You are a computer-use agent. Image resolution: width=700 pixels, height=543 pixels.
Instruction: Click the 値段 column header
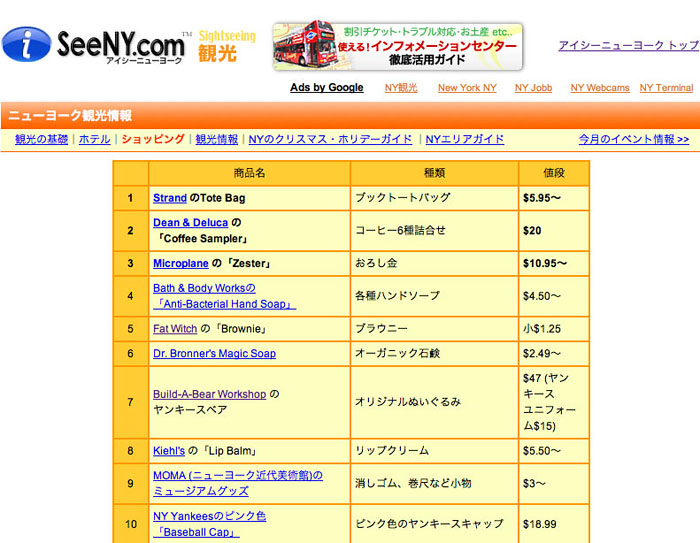tap(554, 173)
